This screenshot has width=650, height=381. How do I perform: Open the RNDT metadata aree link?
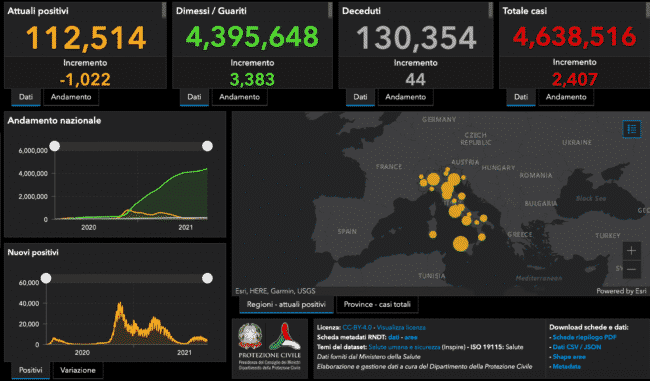pos(411,337)
